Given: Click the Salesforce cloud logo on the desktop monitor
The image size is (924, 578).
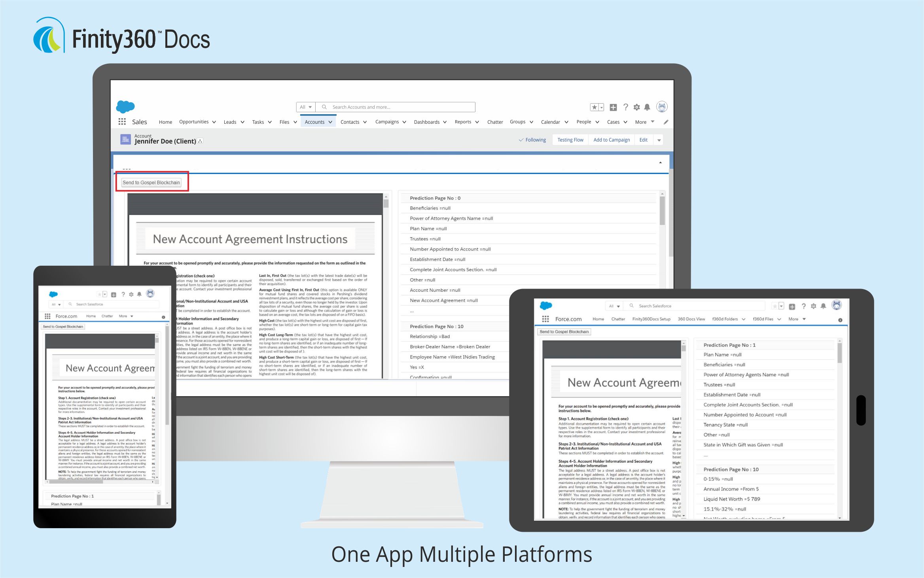Looking at the screenshot, I should tap(125, 107).
